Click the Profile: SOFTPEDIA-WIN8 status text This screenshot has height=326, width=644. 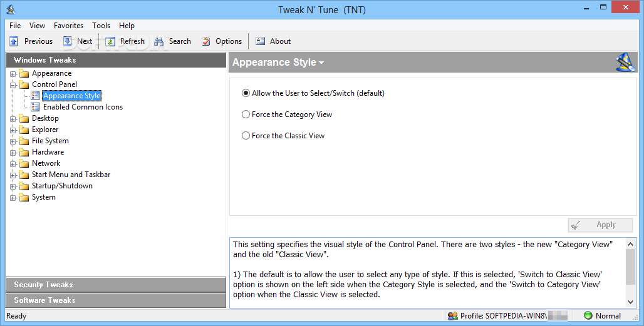[504, 316]
